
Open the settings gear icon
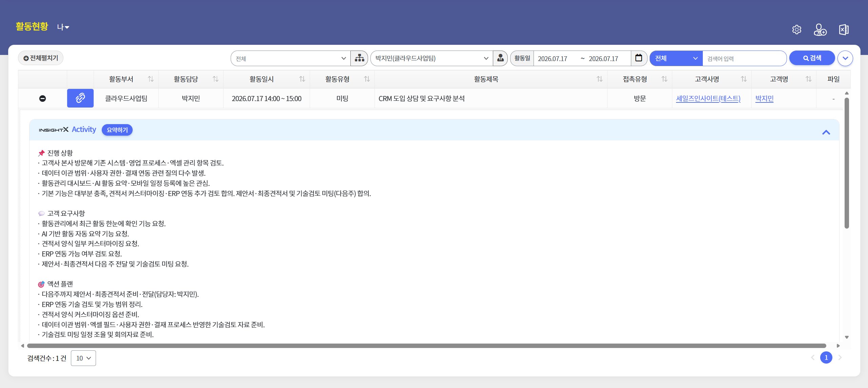(796, 30)
